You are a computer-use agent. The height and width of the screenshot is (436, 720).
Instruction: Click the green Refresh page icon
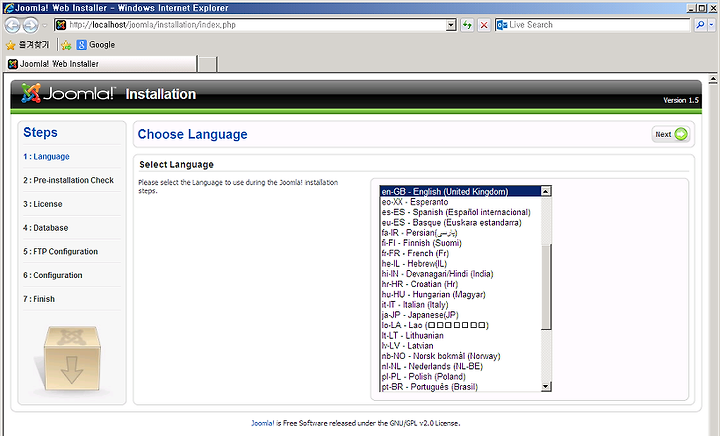(x=467, y=25)
